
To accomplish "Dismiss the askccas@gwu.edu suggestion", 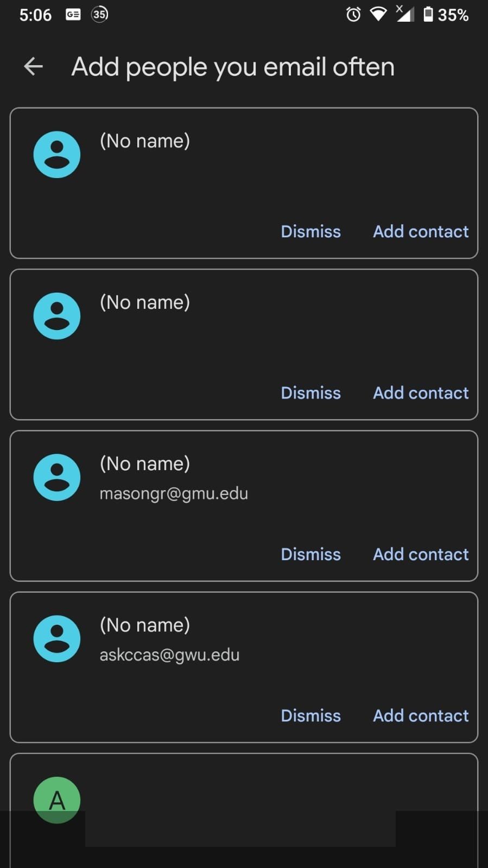I will pos(310,715).
